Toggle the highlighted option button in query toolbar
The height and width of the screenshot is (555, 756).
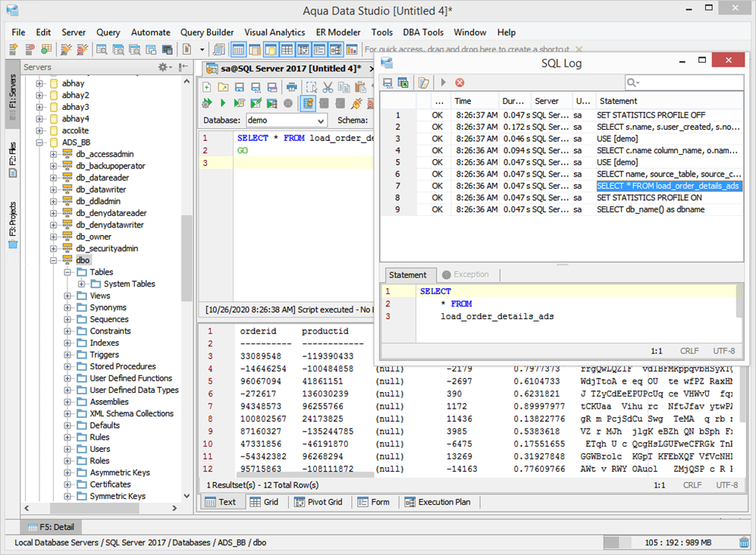pyautogui.click(x=309, y=103)
